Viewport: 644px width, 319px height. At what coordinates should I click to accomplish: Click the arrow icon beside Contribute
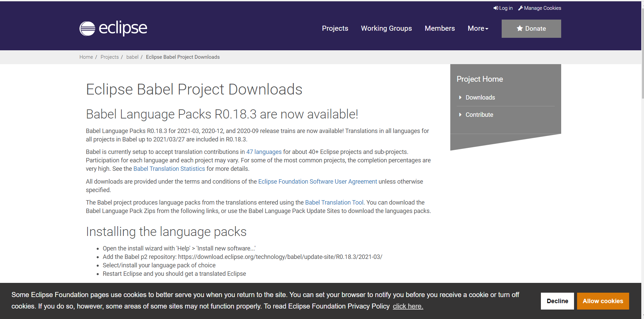(x=460, y=115)
